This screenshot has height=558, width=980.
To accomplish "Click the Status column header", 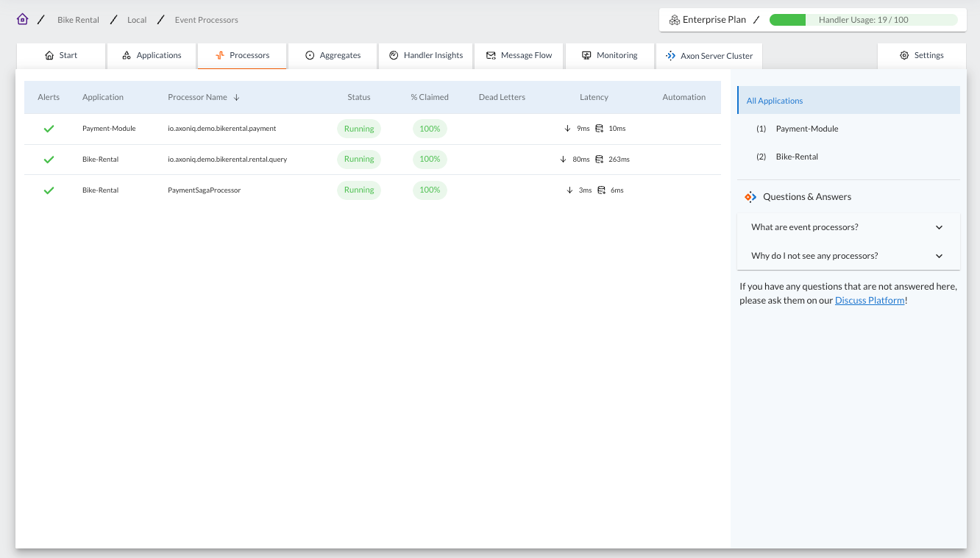I will tap(359, 97).
